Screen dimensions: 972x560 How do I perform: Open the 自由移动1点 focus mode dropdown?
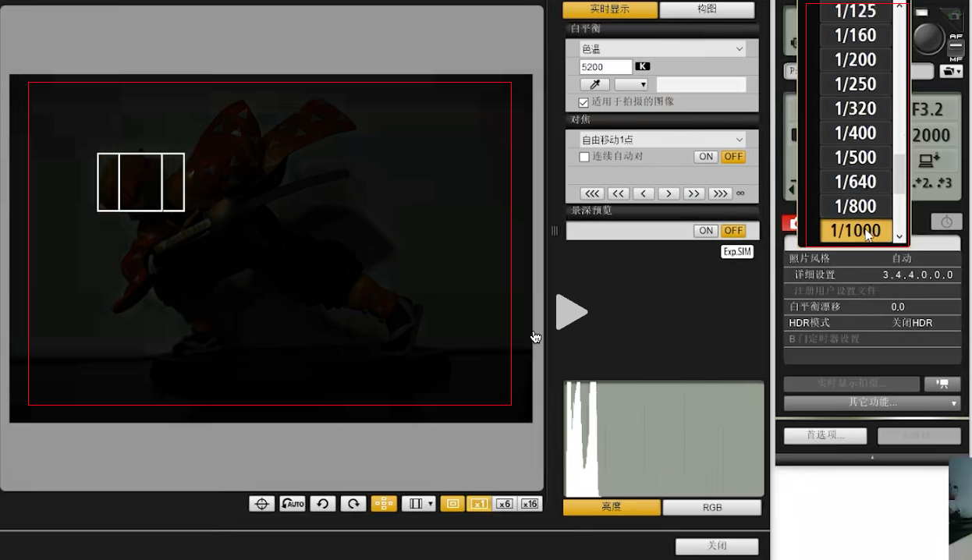[662, 140]
